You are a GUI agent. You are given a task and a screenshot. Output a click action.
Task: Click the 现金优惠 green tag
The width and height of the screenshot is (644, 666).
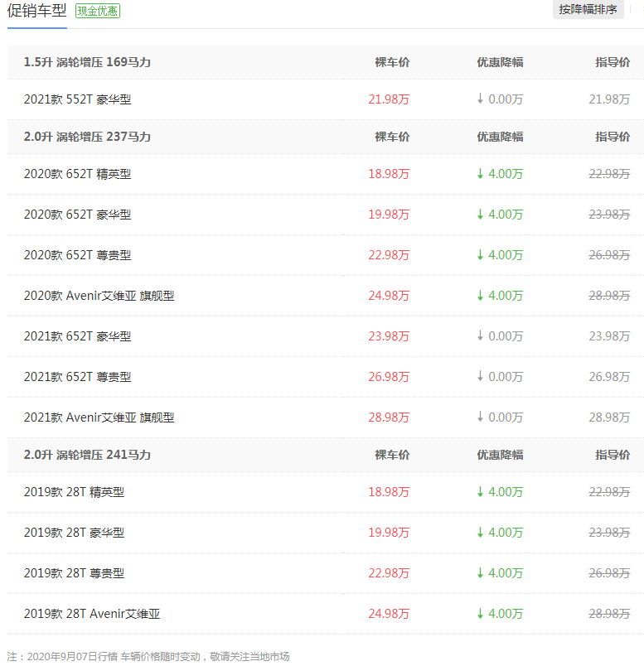[98, 11]
